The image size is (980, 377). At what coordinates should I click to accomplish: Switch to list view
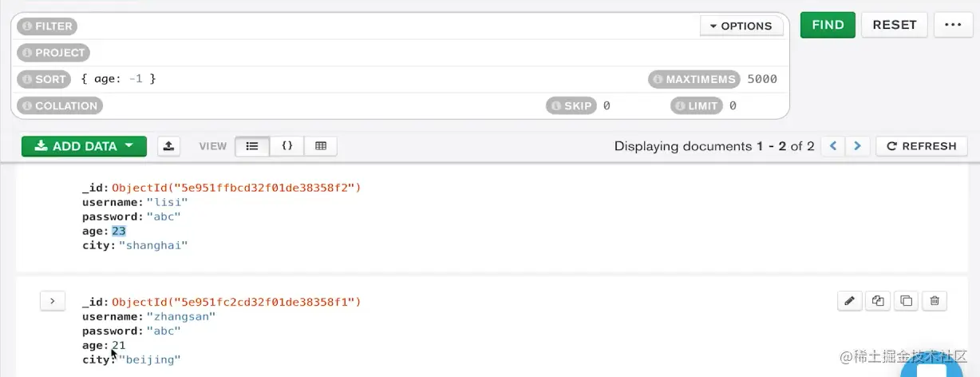coord(252,146)
